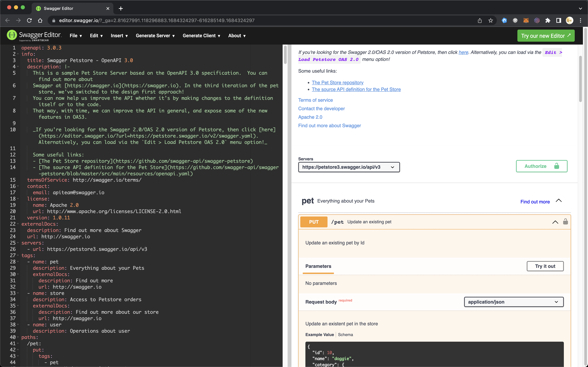The width and height of the screenshot is (588, 367).
Task: Fold the license block at line 18
Action: click(18, 199)
